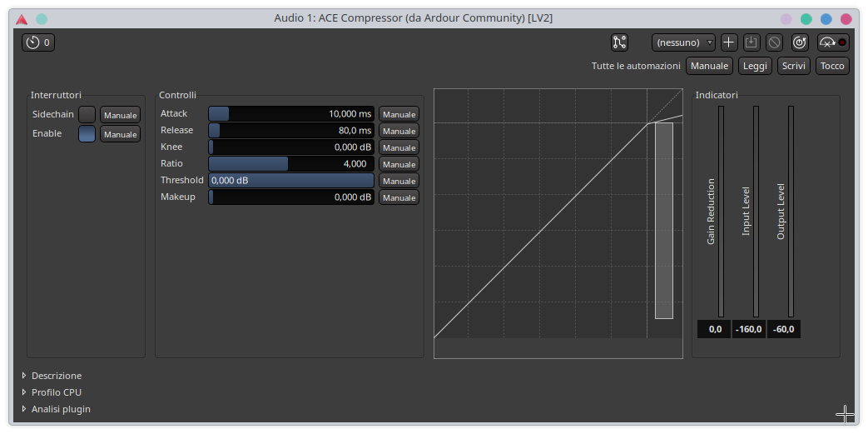Open Release automation mode Manuale dropdown
This screenshot has width=868, height=434.
point(399,131)
